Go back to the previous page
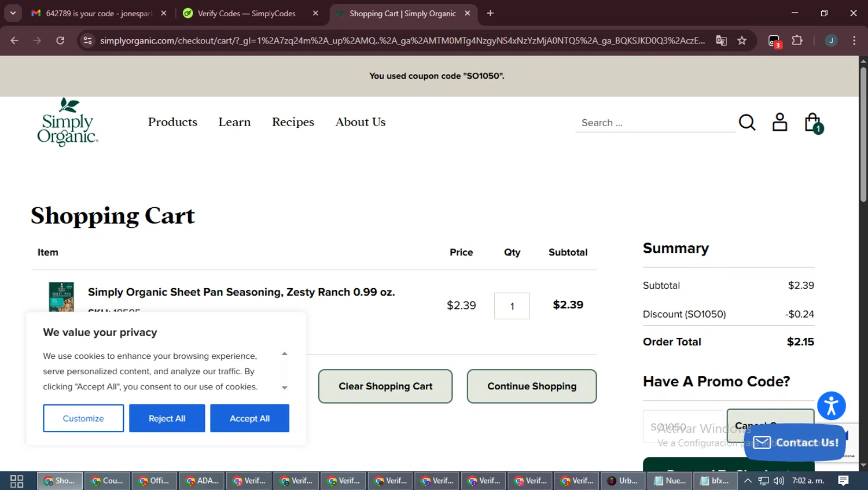The image size is (868, 490). [x=14, y=40]
